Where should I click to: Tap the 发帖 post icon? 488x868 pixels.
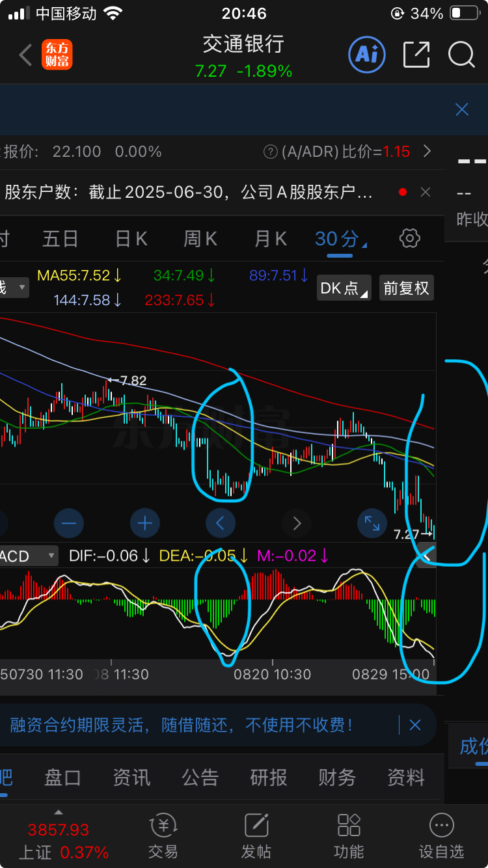pos(256,837)
